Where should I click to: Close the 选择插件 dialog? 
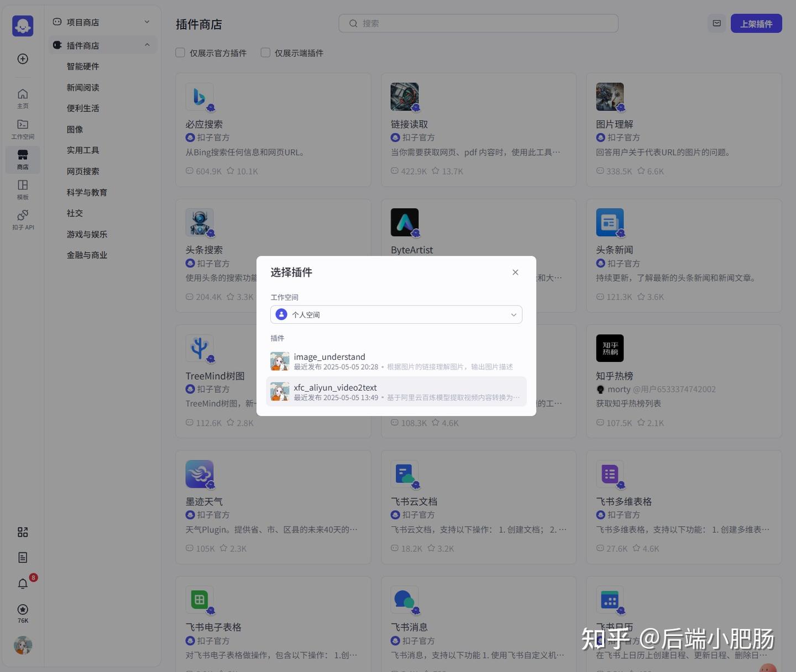[x=515, y=272]
